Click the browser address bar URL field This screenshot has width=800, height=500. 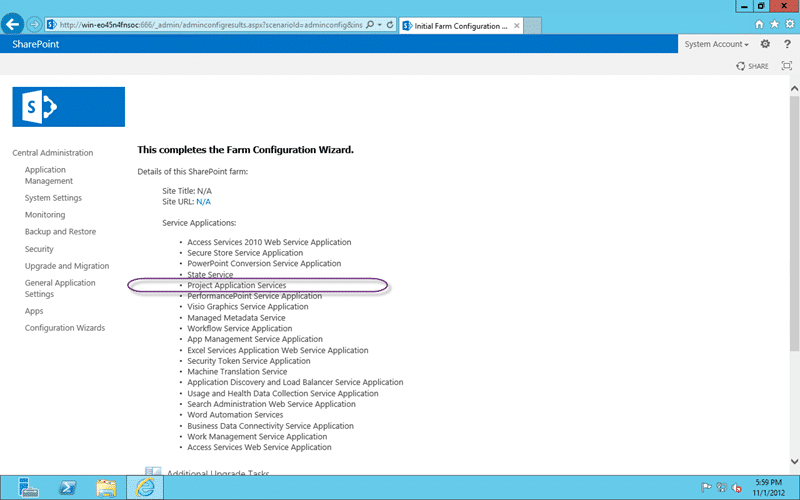coord(211,24)
